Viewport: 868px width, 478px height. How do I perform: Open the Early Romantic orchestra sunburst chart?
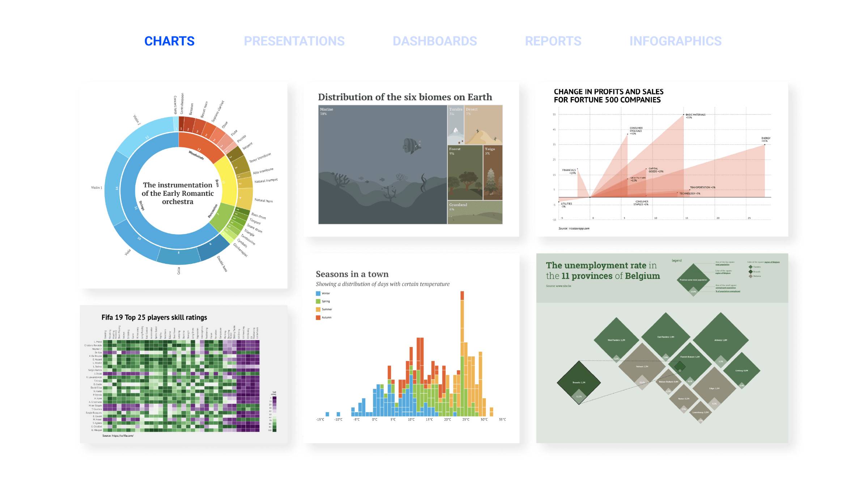[x=183, y=186]
